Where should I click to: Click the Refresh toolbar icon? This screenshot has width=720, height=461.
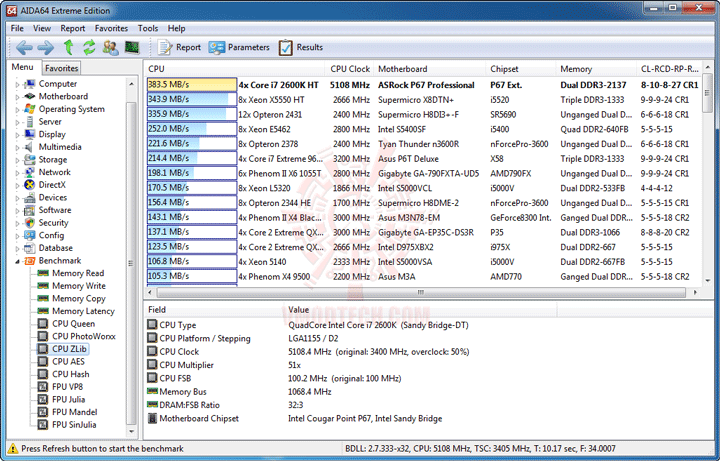coord(89,47)
